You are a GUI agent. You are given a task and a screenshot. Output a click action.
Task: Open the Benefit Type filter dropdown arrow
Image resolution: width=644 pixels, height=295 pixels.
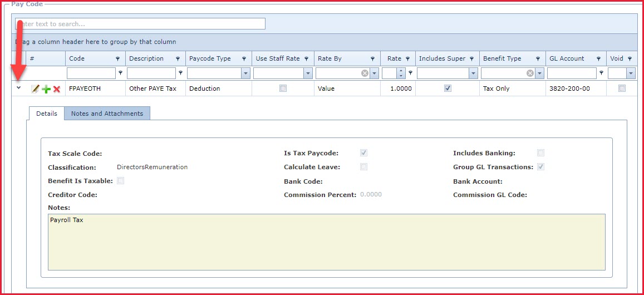540,73
